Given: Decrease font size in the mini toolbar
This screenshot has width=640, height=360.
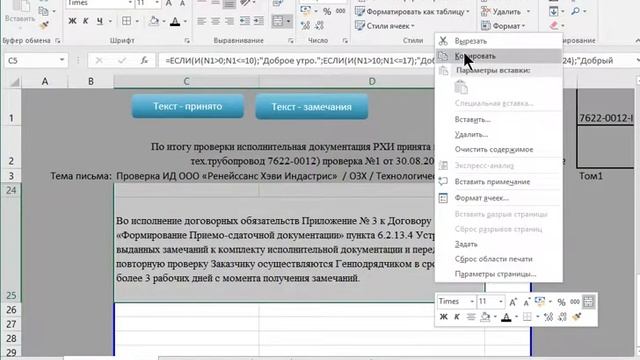Looking at the screenshot, I should pyautogui.click(x=527, y=302).
